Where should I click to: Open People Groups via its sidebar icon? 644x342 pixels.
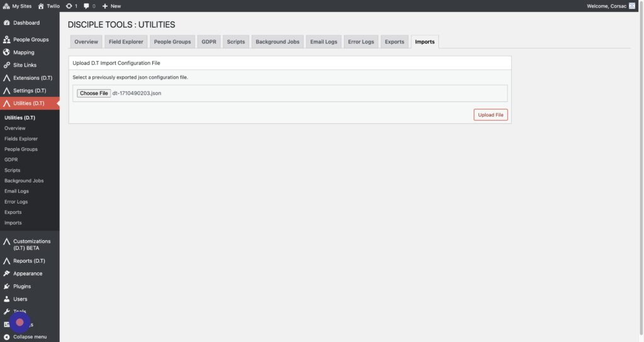coord(7,40)
